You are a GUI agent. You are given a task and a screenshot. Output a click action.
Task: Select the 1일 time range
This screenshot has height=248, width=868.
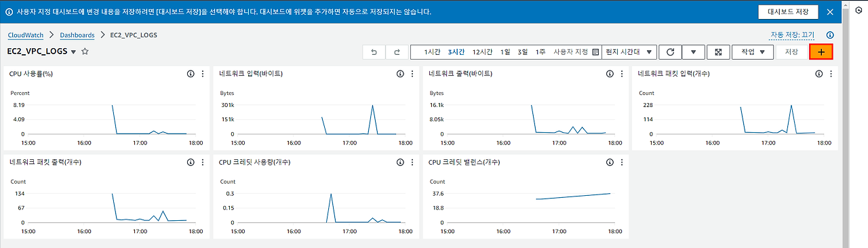click(505, 51)
